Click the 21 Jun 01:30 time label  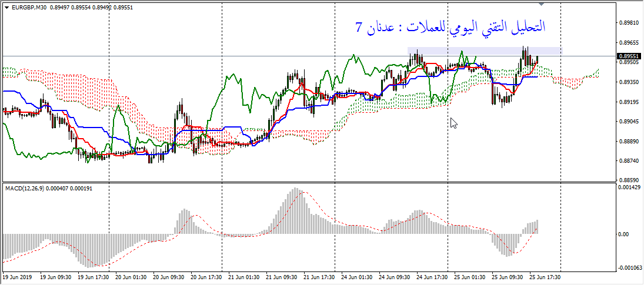[243, 277]
